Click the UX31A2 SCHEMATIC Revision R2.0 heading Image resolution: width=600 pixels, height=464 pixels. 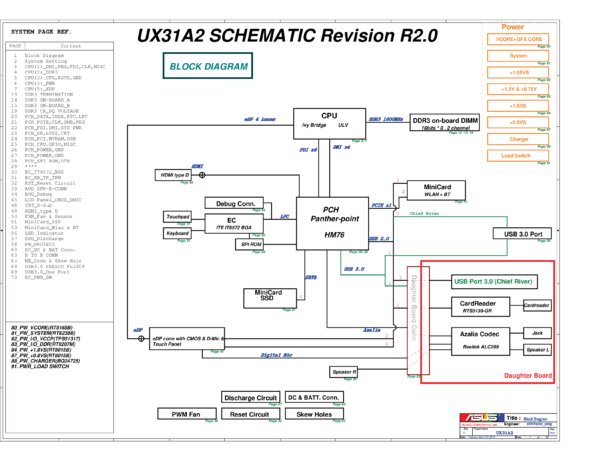point(287,36)
